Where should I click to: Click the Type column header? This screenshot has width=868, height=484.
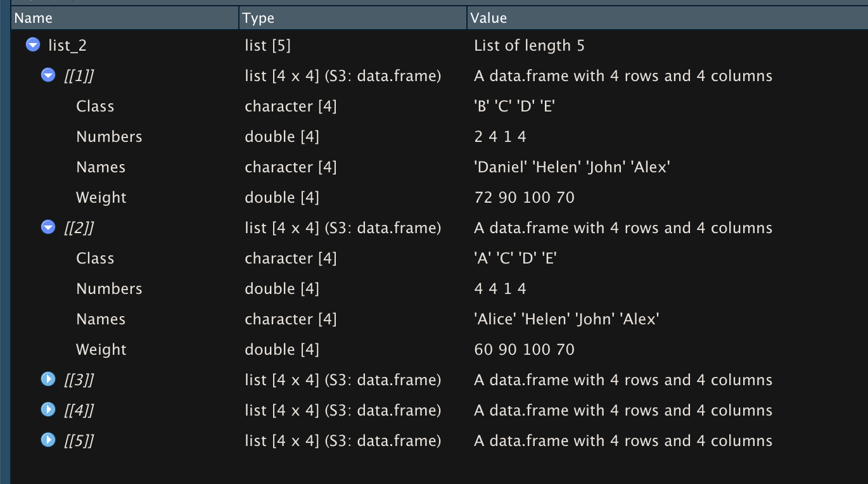click(x=258, y=18)
